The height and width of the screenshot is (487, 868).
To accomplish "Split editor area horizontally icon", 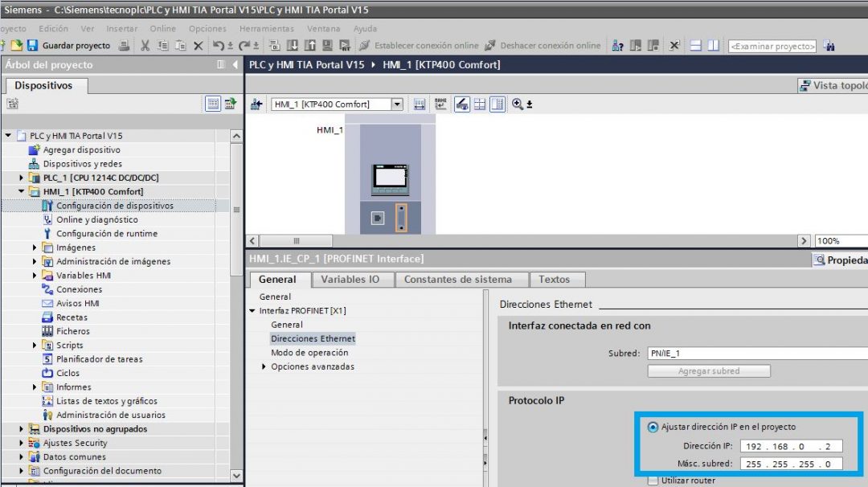I will tap(696, 45).
